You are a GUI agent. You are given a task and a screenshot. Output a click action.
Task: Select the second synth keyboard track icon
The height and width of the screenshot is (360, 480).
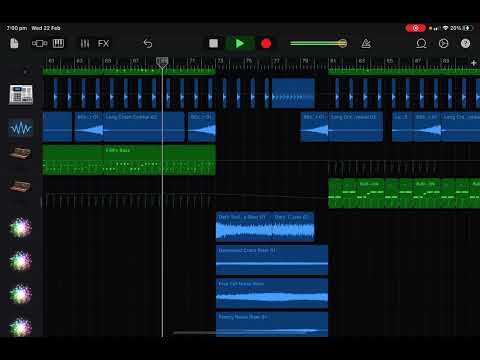pos(20,185)
